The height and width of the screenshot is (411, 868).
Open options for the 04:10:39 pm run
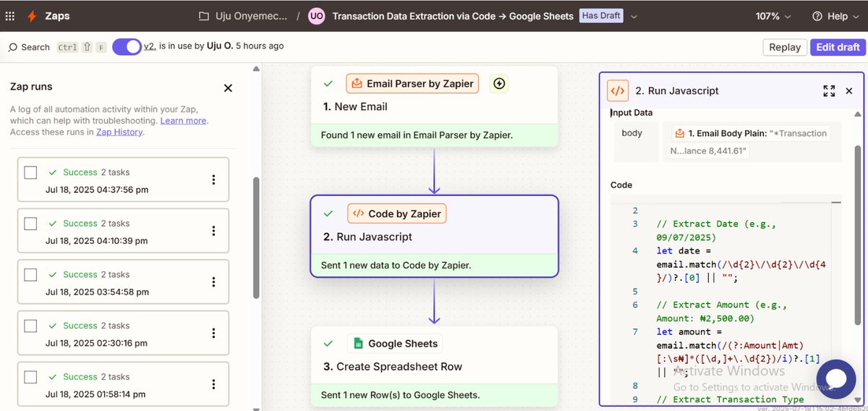pyautogui.click(x=213, y=231)
